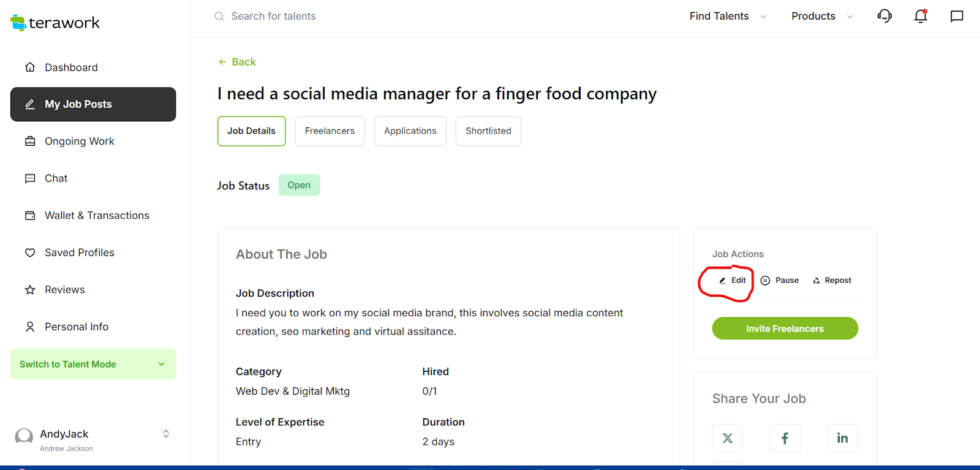Viewport: 980px width, 470px height.
Task: Share job on LinkedIn
Action: [x=842, y=438]
